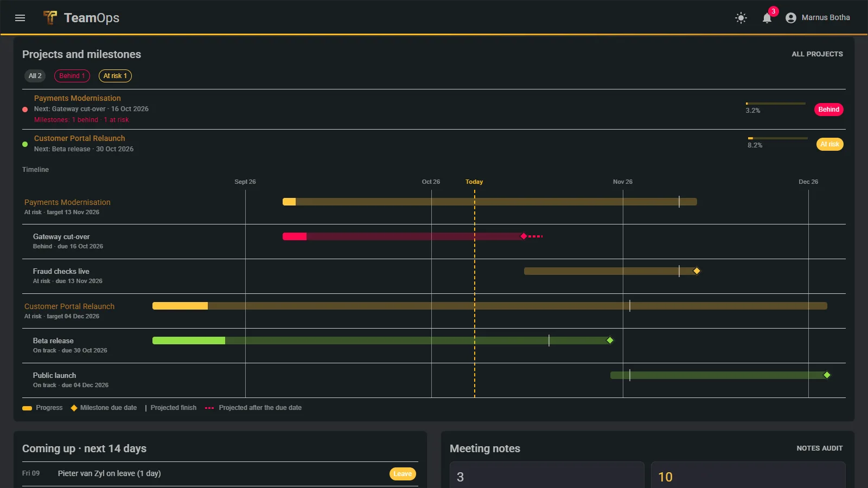Open ALL PROJECTS link

(817, 54)
